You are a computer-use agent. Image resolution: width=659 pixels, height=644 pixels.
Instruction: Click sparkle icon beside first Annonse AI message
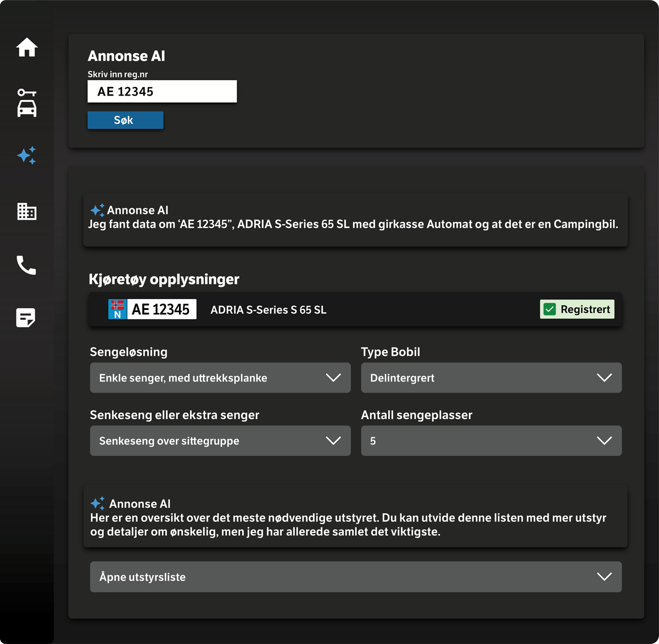97,210
